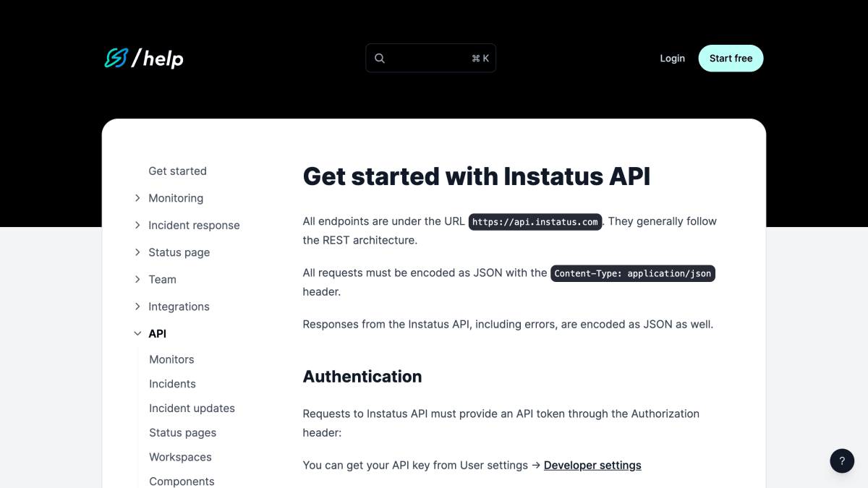Go to Components under API

[x=182, y=481]
